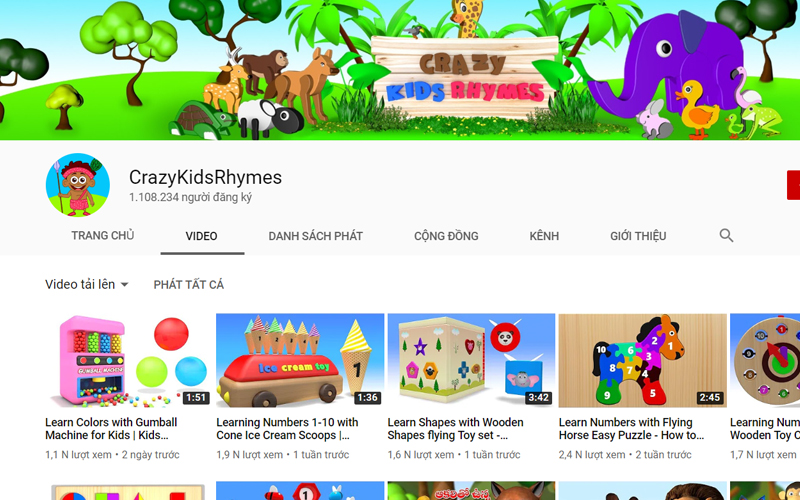Play the Wooden Shapes cube video thumbnail
The image size is (800, 500).
click(470, 360)
